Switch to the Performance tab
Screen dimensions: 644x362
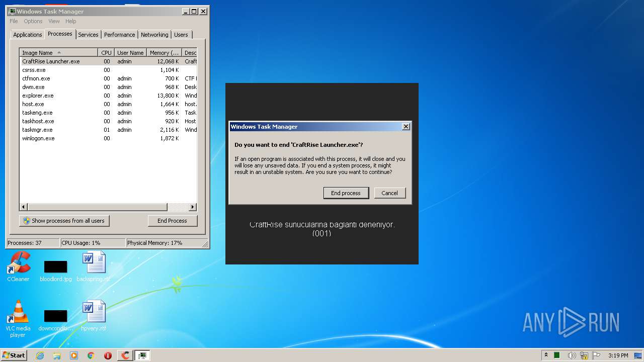pos(119,35)
